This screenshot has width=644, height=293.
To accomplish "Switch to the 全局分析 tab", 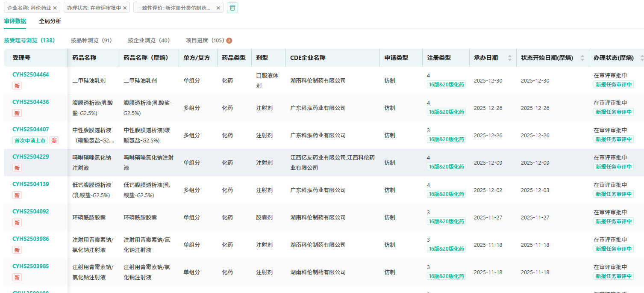I will point(50,21).
